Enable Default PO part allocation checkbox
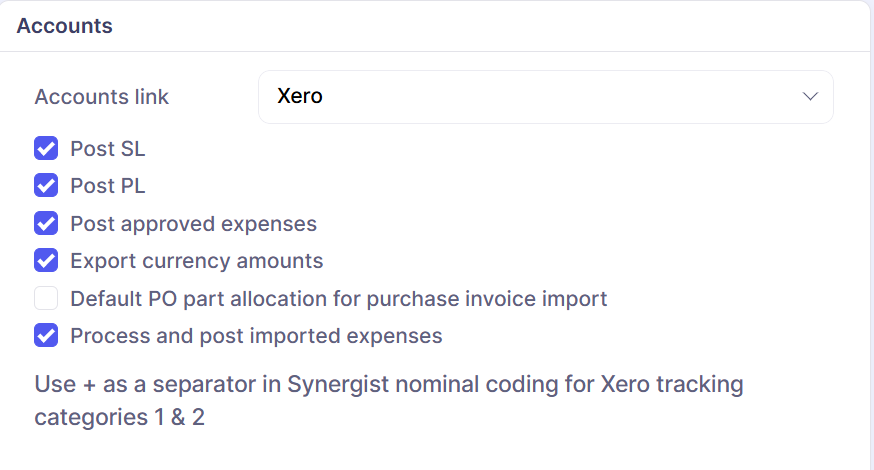Image resolution: width=874 pixels, height=470 pixels. point(46,298)
